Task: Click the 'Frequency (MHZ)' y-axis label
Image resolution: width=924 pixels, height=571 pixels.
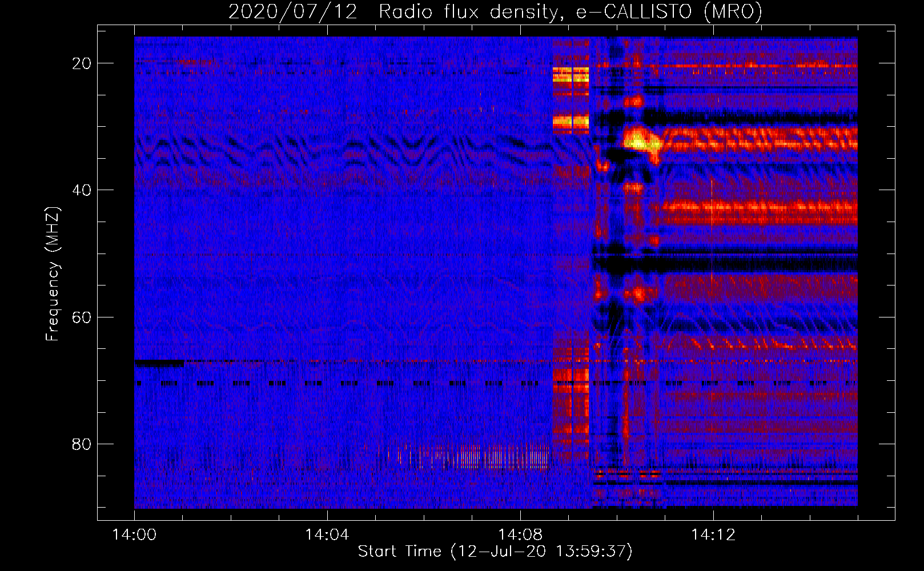Action: coord(53,274)
